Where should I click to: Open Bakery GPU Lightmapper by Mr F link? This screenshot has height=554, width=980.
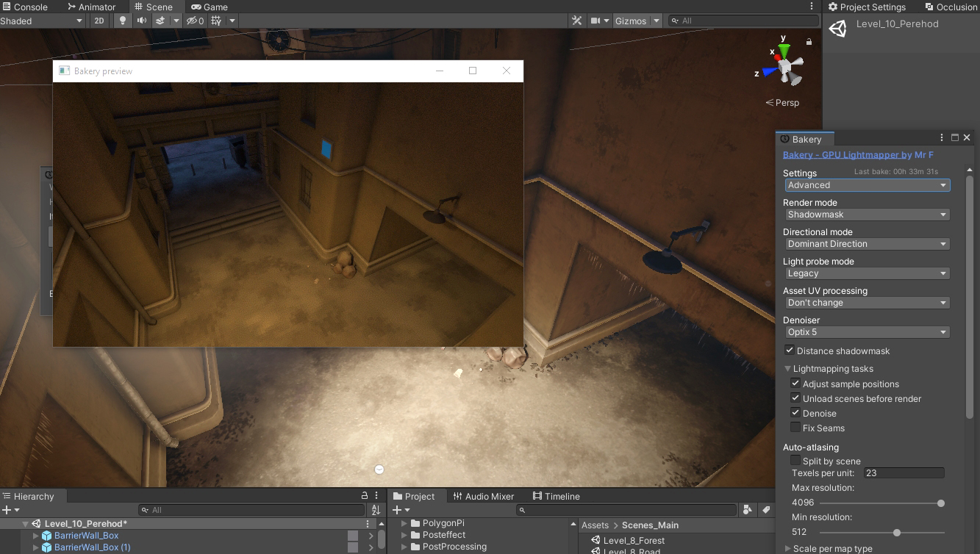click(x=858, y=155)
